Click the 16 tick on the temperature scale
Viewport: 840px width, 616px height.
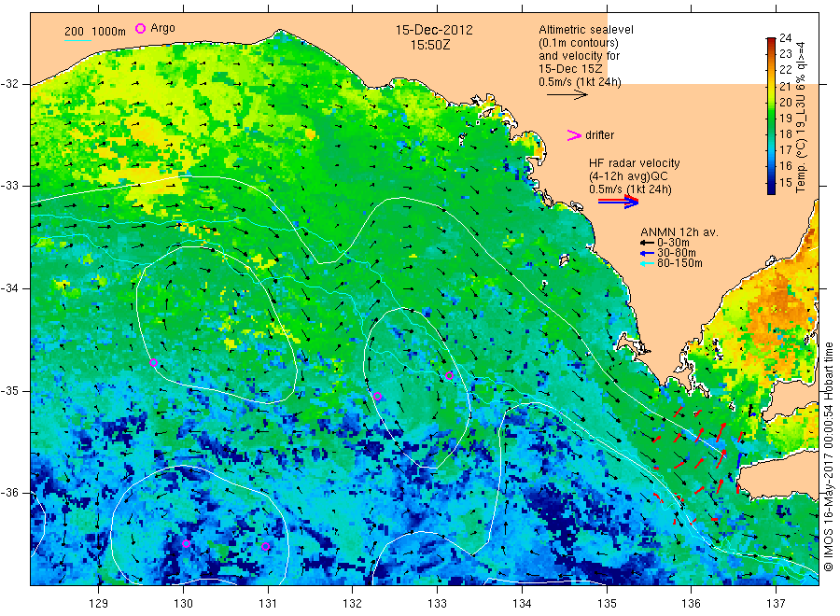[785, 166]
